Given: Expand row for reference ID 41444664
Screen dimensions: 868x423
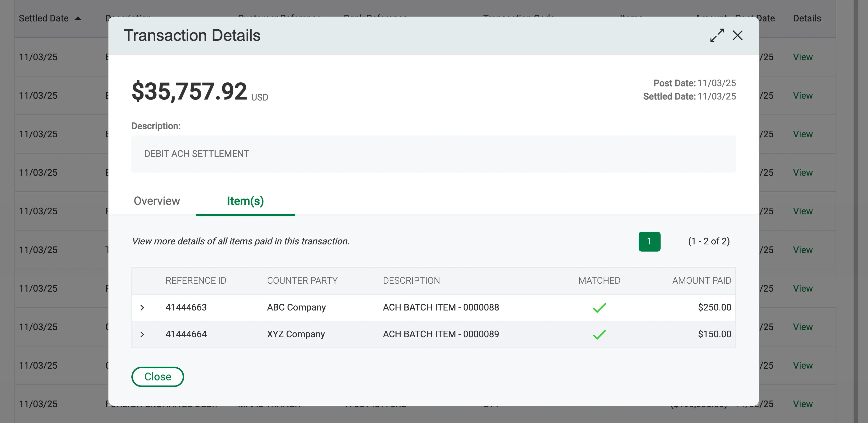Looking at the screenshot, I should tap(142, 334).
